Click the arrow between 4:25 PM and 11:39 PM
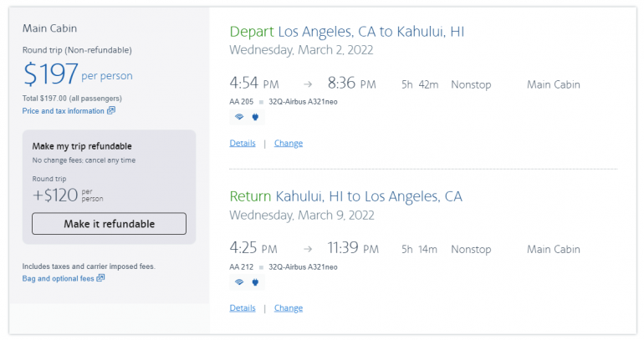This screenshot has width=644, height=340. [307, 249]
